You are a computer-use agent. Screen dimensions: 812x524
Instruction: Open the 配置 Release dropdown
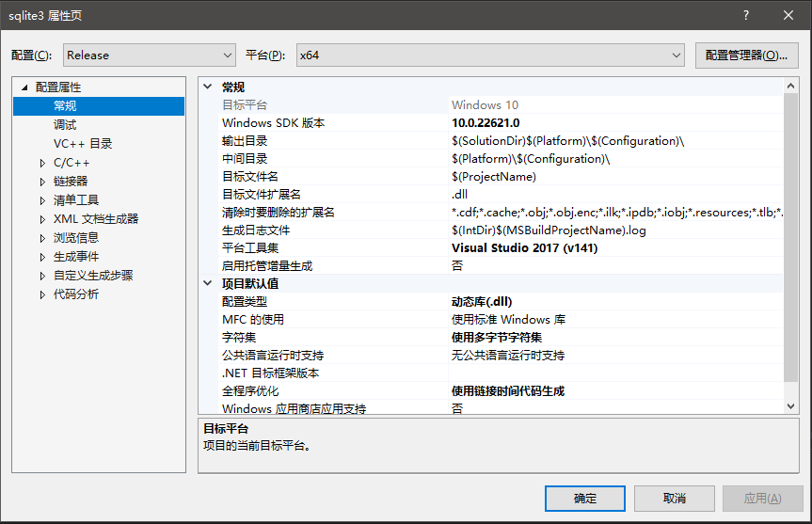coord(149,56)
